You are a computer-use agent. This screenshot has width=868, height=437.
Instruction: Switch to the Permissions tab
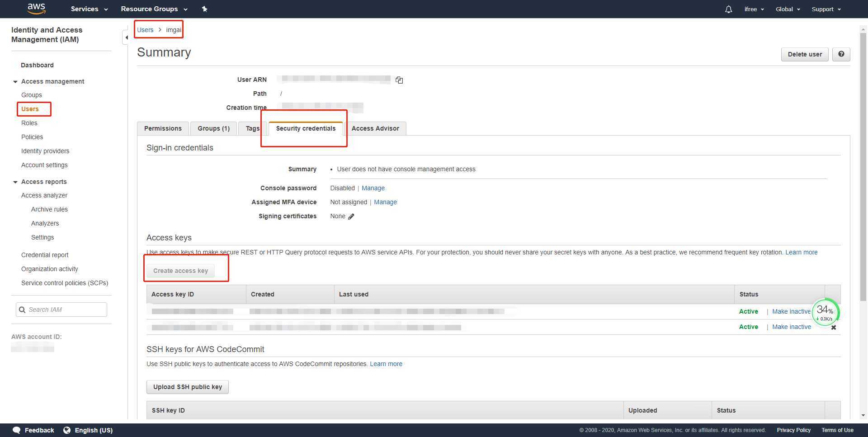click(163, 128)
